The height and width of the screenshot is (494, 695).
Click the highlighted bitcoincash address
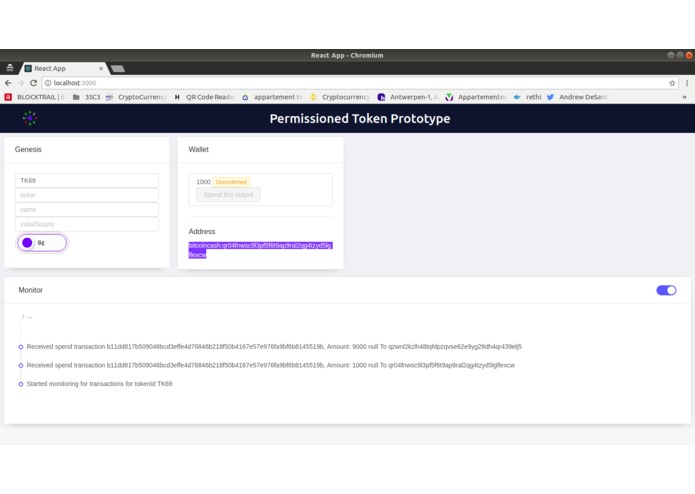click(x=260, y=250)
